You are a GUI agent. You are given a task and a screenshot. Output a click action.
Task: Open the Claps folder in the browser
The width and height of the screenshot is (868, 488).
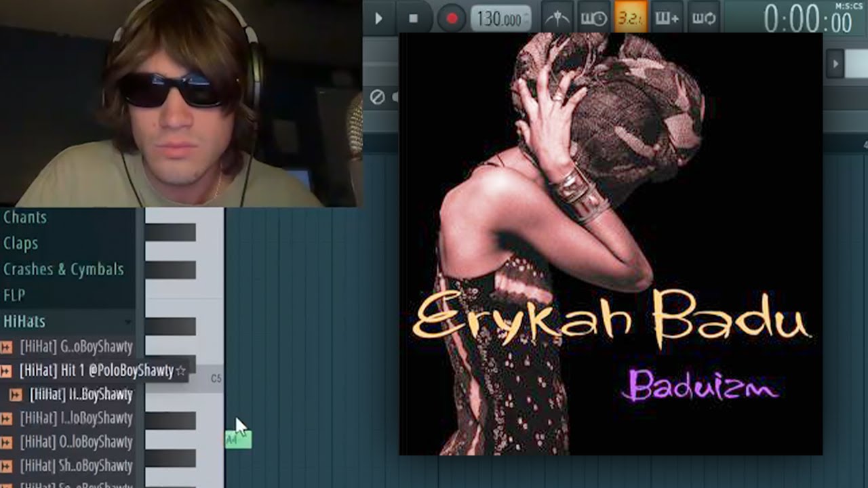pyautogui.click(x=20, y=243)
